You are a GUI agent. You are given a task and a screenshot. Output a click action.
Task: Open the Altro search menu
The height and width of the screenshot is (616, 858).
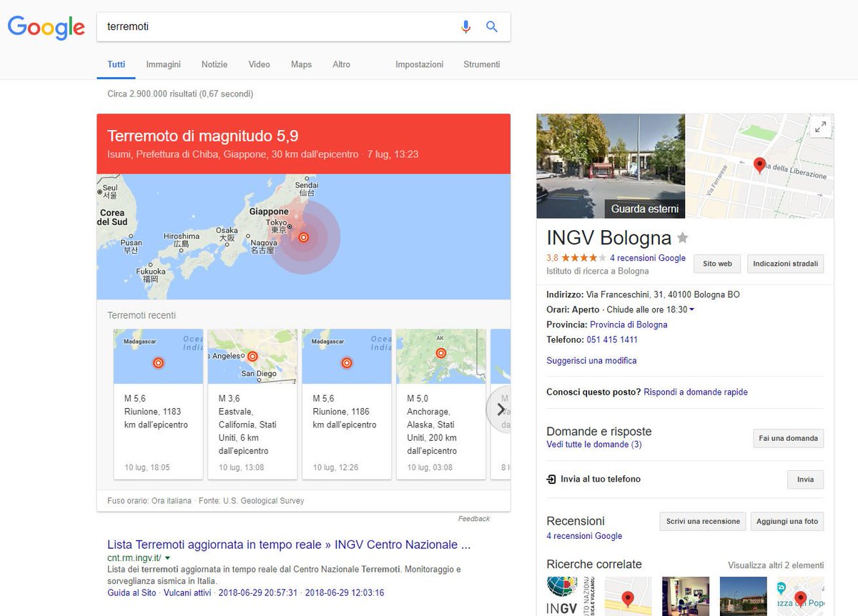coord(342,64)
